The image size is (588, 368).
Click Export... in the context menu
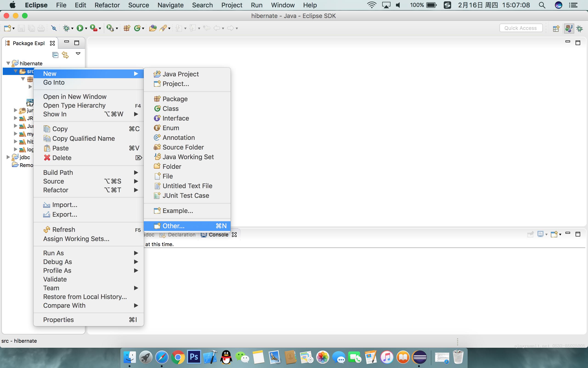click(88, 214)
